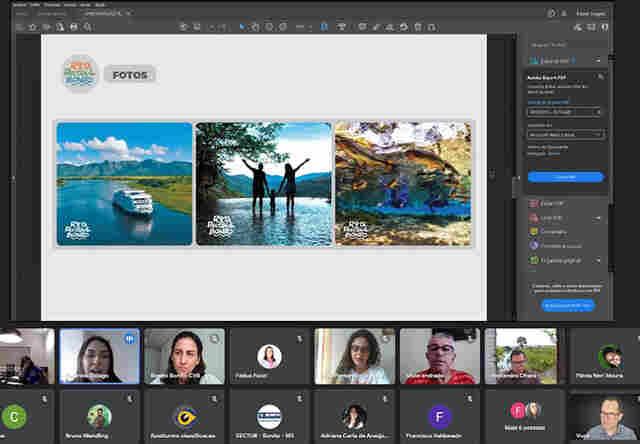
Task: Close the open document tab
Action: (x=128, y=13)
